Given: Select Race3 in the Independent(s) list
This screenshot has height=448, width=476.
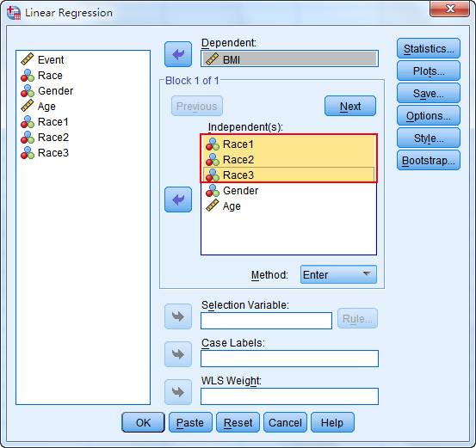Looking at the screenshot, I should click(288, 175).
